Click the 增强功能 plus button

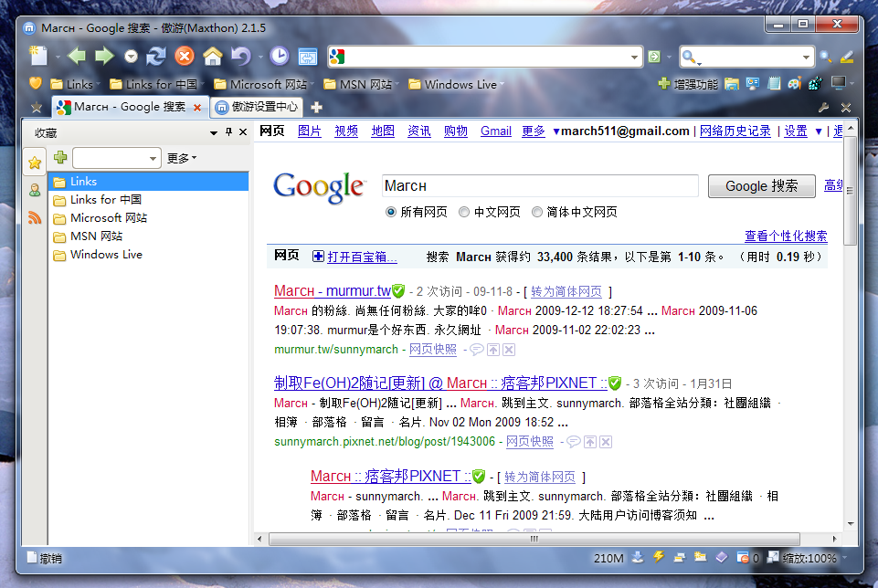688,84
